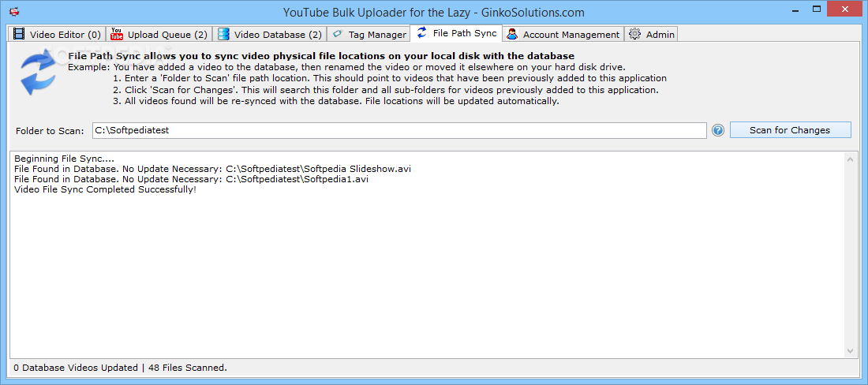Click the gear icon on Admin tab
The image size is (868, 385).
pyautogui.click(x=635, y=34)
